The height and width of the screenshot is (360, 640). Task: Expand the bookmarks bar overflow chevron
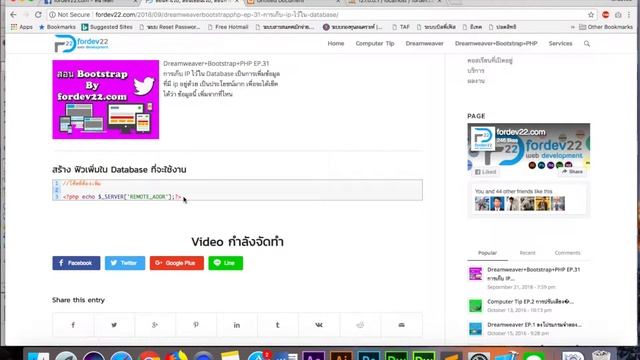point(573,27)
